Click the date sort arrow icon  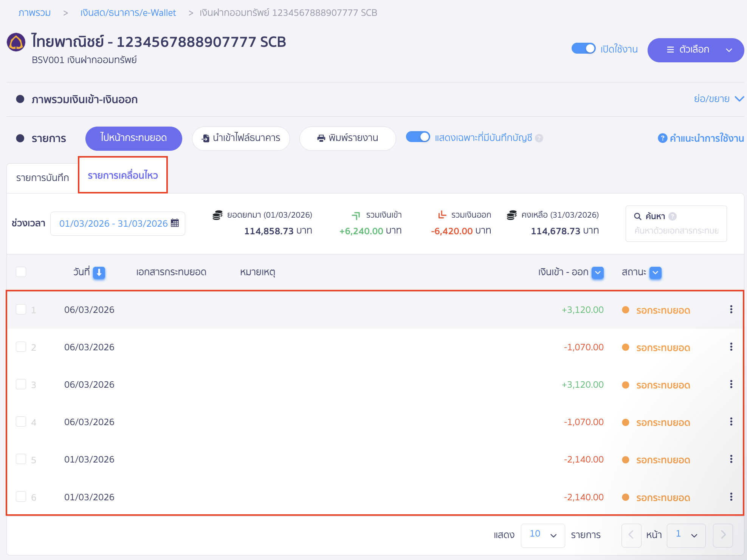coord(99,272)
